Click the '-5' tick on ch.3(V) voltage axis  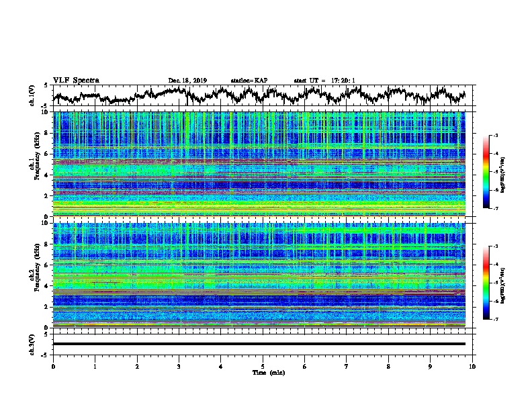(45, 355)
